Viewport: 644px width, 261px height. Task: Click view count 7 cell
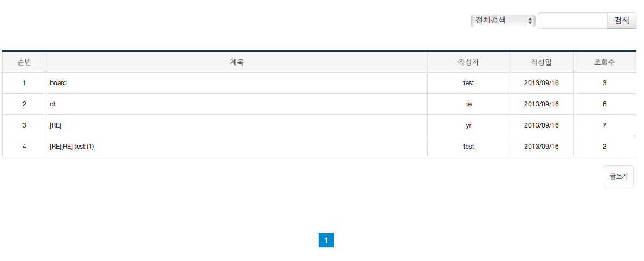pyautogui.click(x=604, y=125)
